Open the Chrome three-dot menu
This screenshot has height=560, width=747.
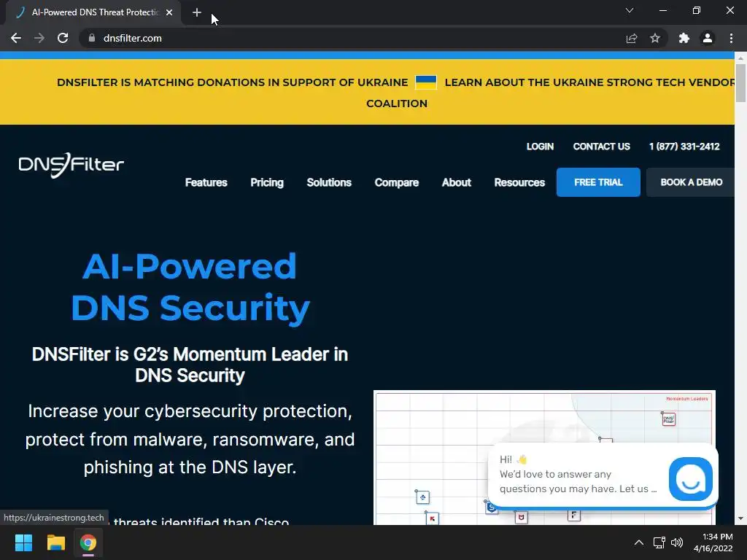click(731, 38)
